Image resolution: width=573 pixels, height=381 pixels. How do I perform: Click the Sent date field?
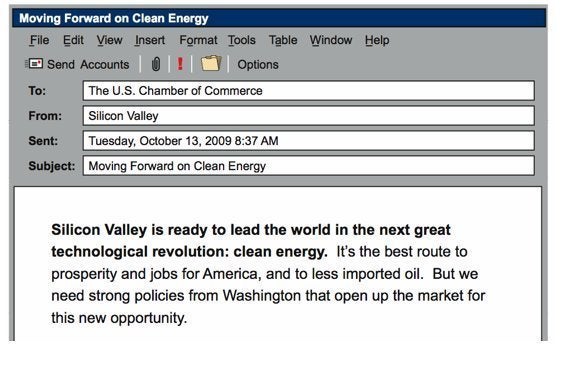[308, 141]
